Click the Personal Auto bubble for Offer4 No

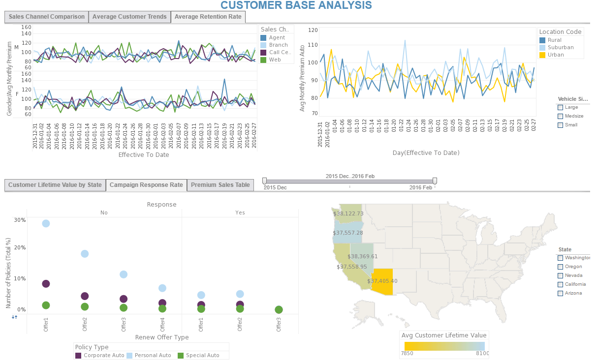162,288
